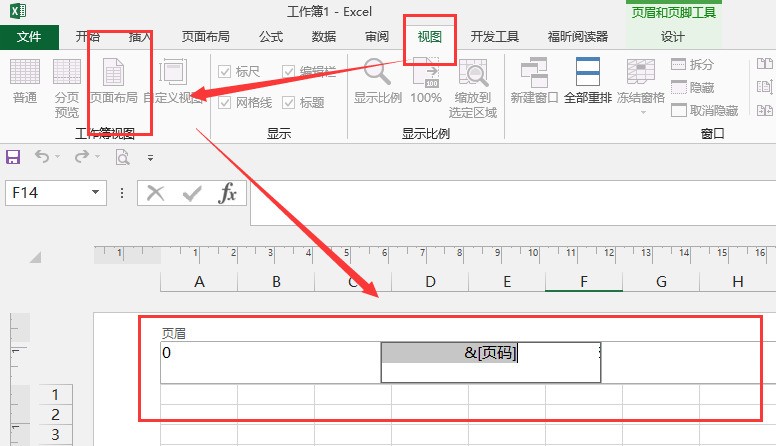Image resolution: width=776 pixels, height=446 pixels.
Task: Redo the last action
Action: click(81, 157)
